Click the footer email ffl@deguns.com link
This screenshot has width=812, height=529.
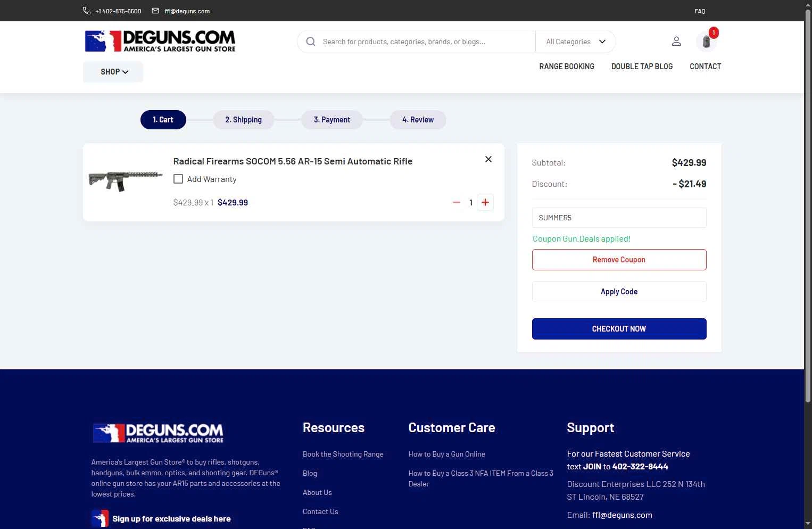tap(622, 515)
